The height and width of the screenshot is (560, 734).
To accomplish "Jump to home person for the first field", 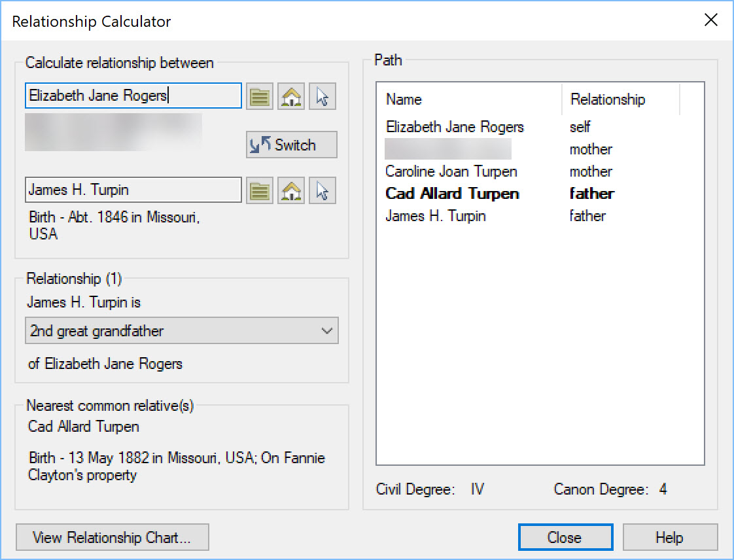I will pos(290,96).
